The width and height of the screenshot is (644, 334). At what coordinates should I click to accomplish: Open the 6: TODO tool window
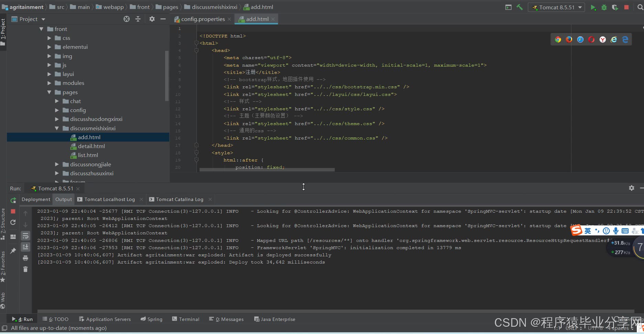point(55,319)
